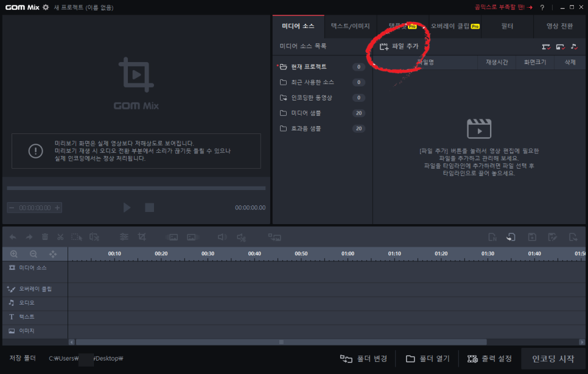
Task: Click the timeline horizontal scrollbar
Action: pyautogui.click(x=281, y=342)
